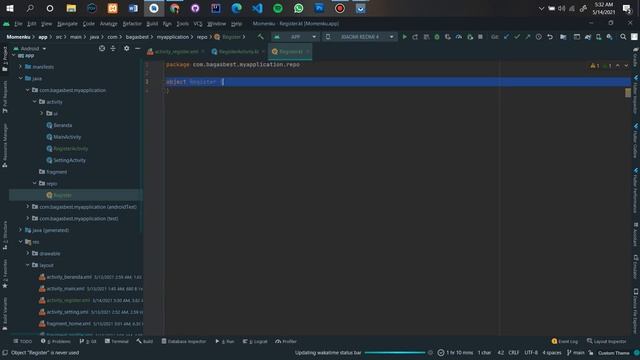The height and width of the screenshot is (360, 640).
Task: Run the app with the green play button
Action: (x=404, y=37)
